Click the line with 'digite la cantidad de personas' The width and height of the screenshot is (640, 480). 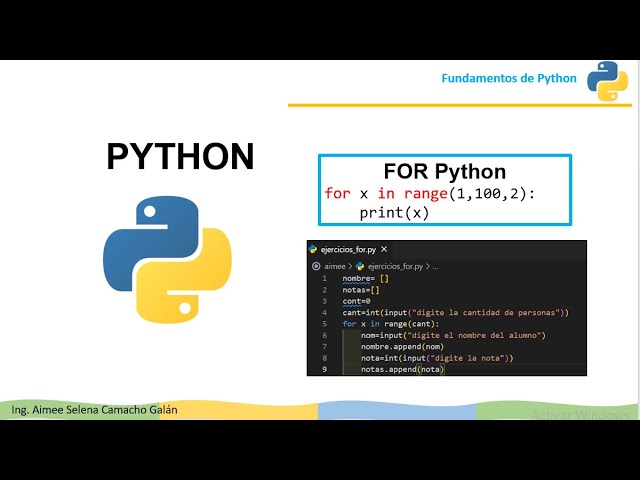(455, 313)
